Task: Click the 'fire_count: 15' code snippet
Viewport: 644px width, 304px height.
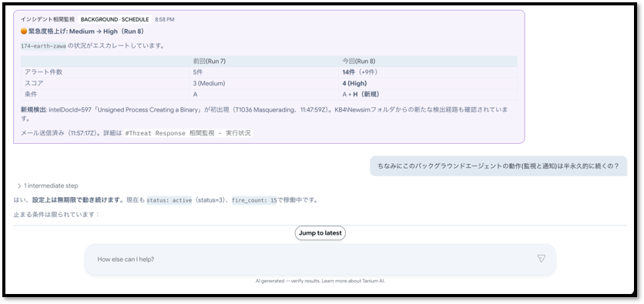Action: click(x=254, y=201)
